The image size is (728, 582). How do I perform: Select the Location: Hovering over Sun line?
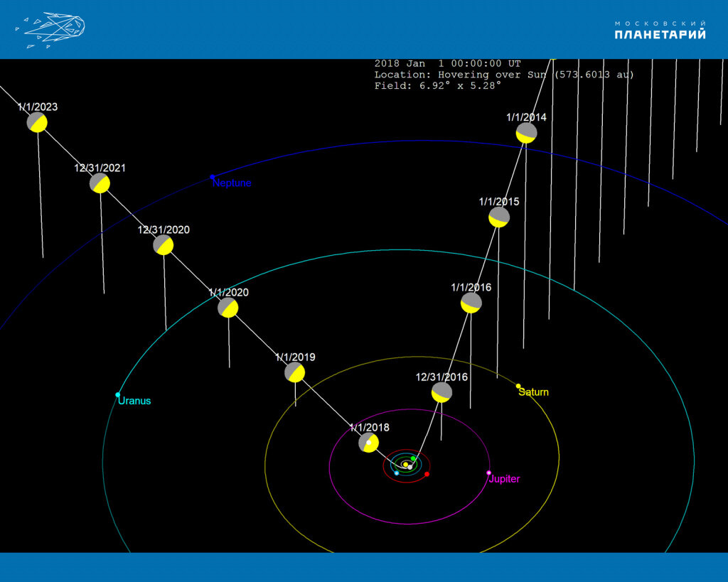point(504,75)
